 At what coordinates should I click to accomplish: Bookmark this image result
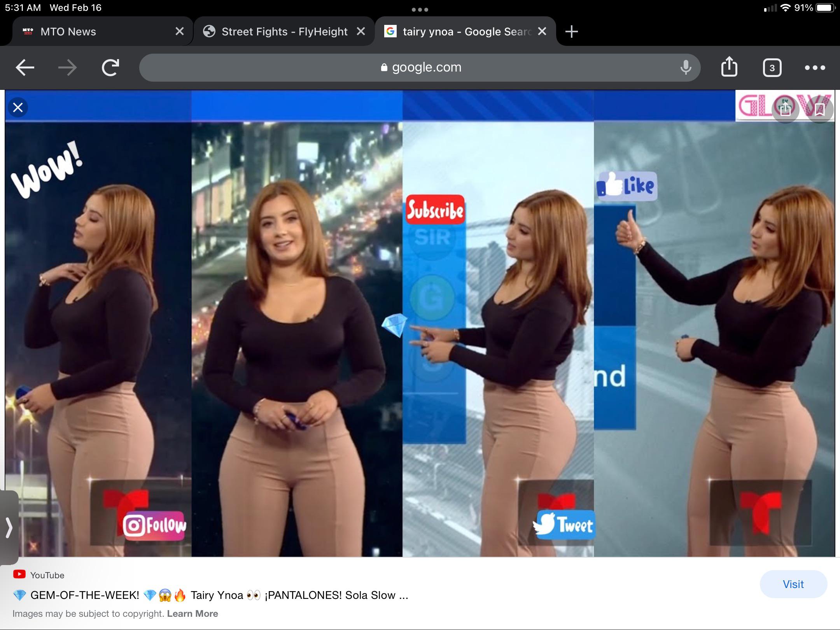click(x=819, y=109)
